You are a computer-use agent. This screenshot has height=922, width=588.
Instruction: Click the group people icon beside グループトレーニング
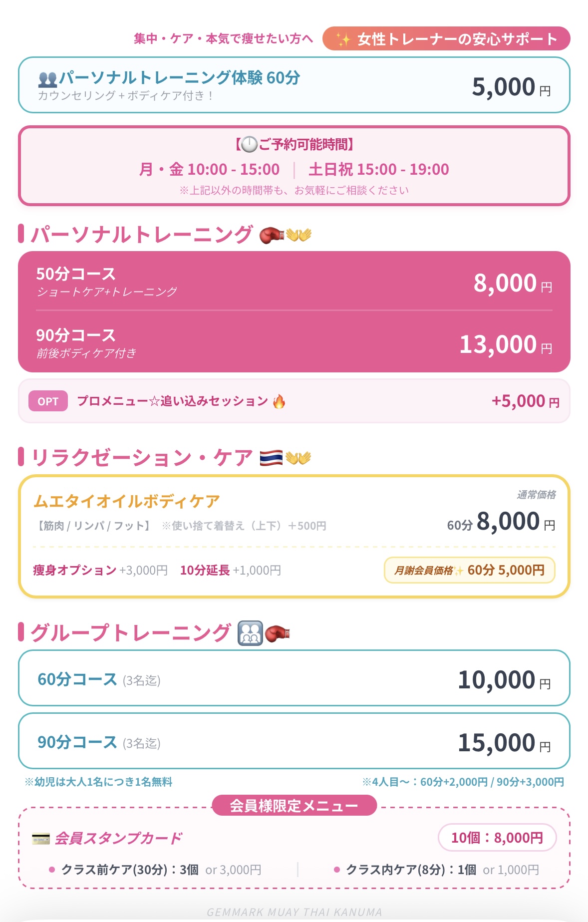[250, 633]
